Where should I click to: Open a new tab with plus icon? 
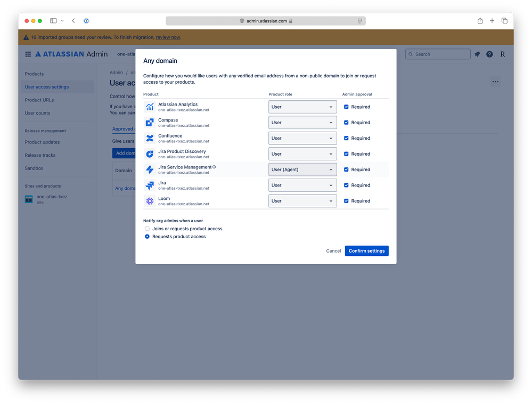pyautogui.click(x=492, y=21)
